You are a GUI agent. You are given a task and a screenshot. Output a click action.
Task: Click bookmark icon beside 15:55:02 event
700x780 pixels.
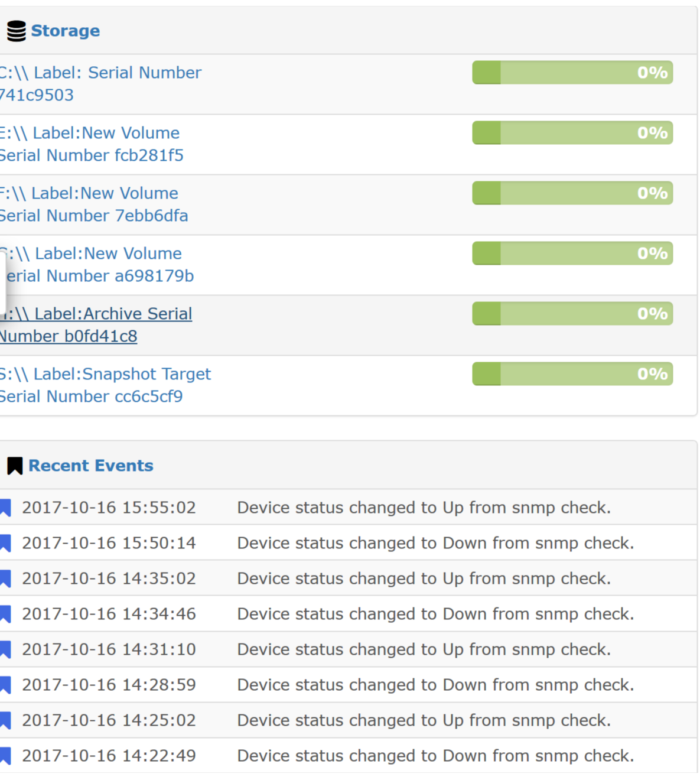pos(5,508)
